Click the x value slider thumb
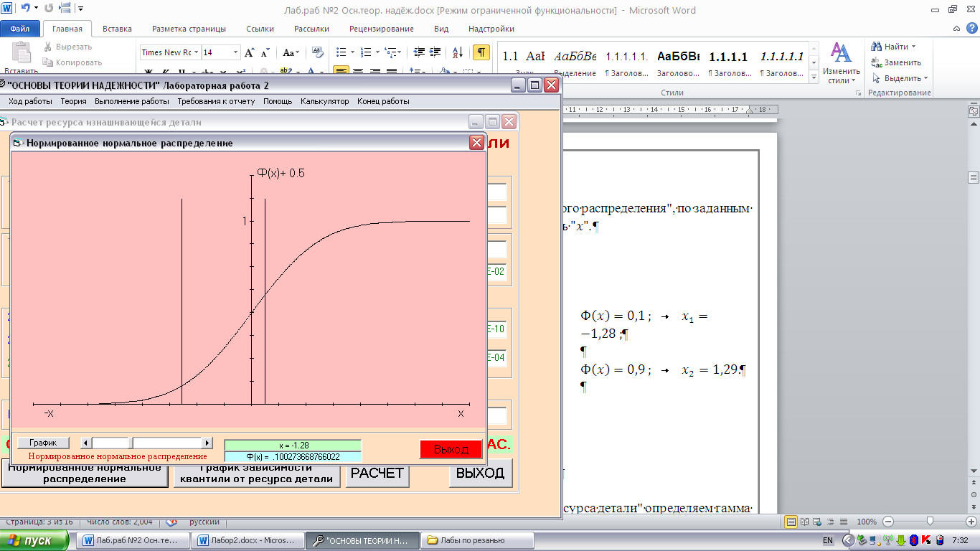 click(129, 443)
